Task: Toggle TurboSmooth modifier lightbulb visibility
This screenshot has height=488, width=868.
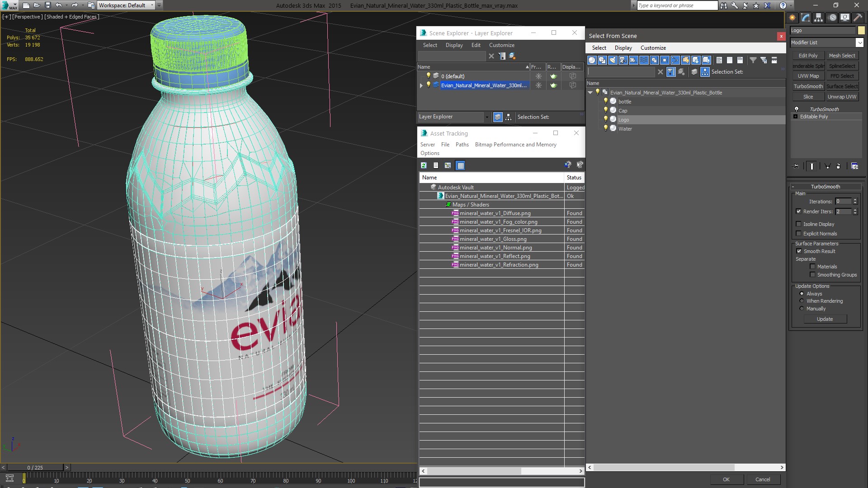Action: pos(797,109)
